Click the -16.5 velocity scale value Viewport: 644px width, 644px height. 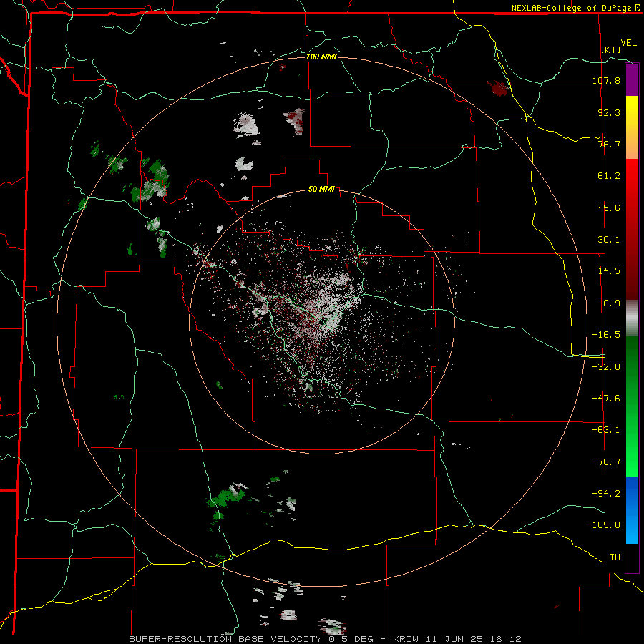(606, 335)
